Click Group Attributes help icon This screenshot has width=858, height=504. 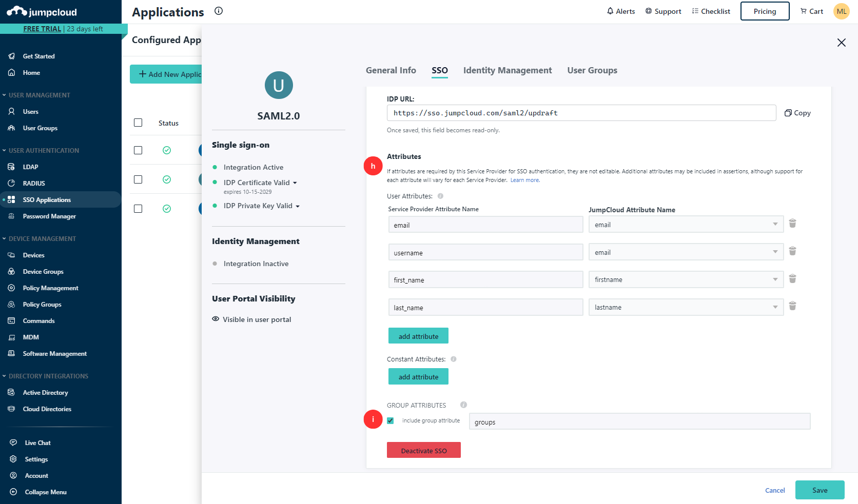click(x=463, y=405)
